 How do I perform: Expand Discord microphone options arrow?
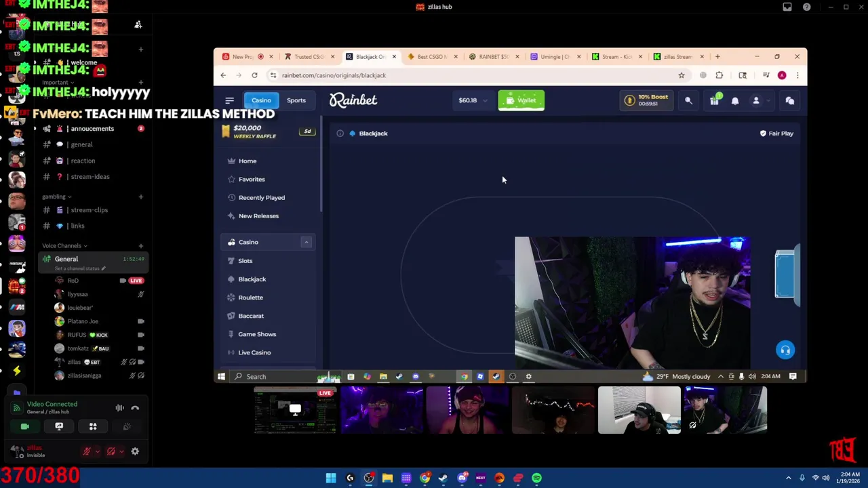(x=98, y=451)
